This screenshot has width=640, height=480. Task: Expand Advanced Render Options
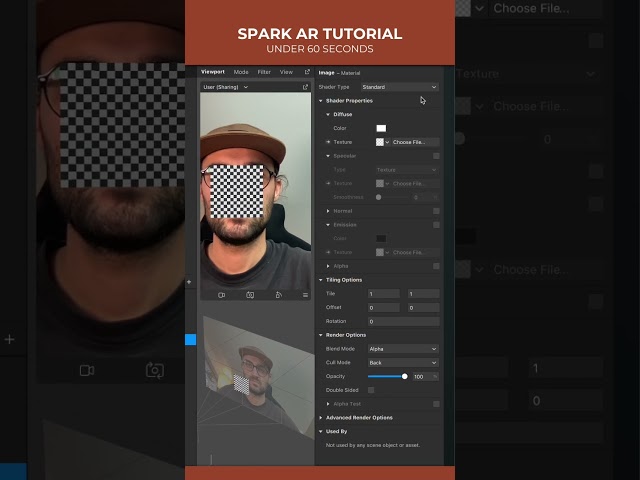point(321,418)
